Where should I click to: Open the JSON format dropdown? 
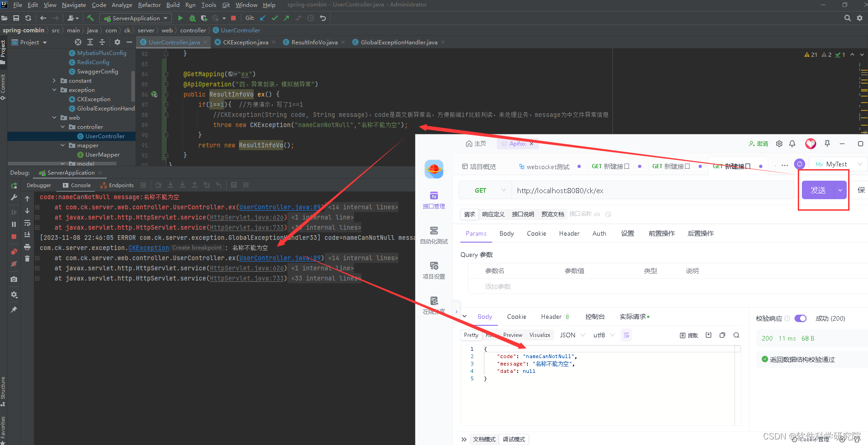tap(571, 335)
